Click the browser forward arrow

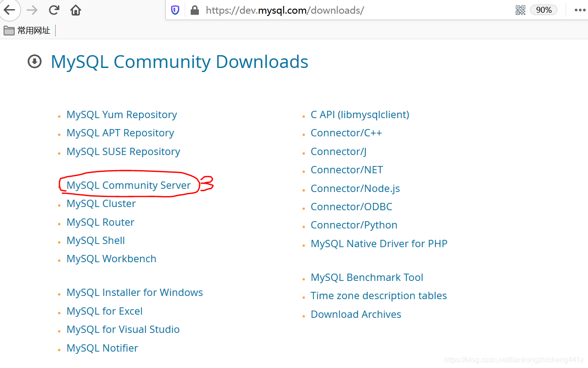pos(31,10)
